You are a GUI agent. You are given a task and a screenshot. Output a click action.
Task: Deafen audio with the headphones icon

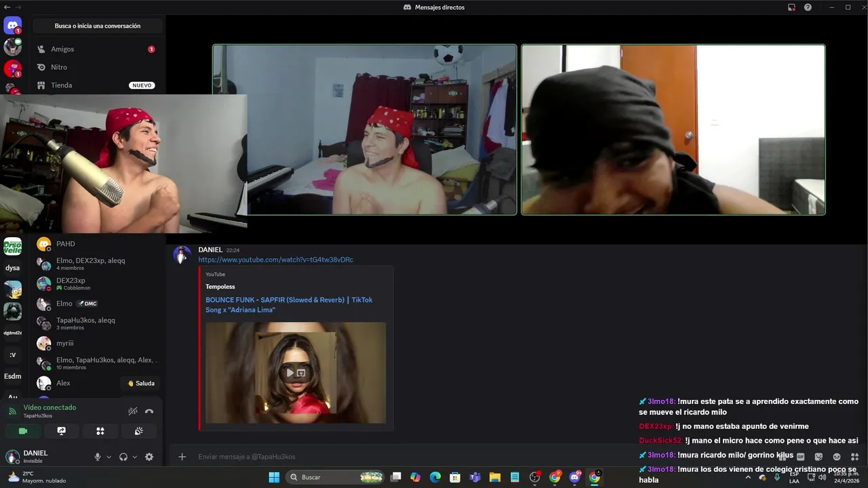point(123,457)
